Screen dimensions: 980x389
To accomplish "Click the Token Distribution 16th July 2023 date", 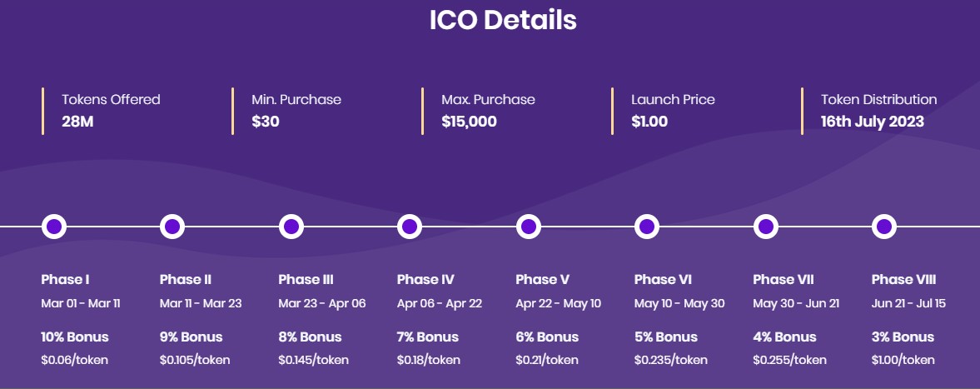I will click(x=873, y=122).
